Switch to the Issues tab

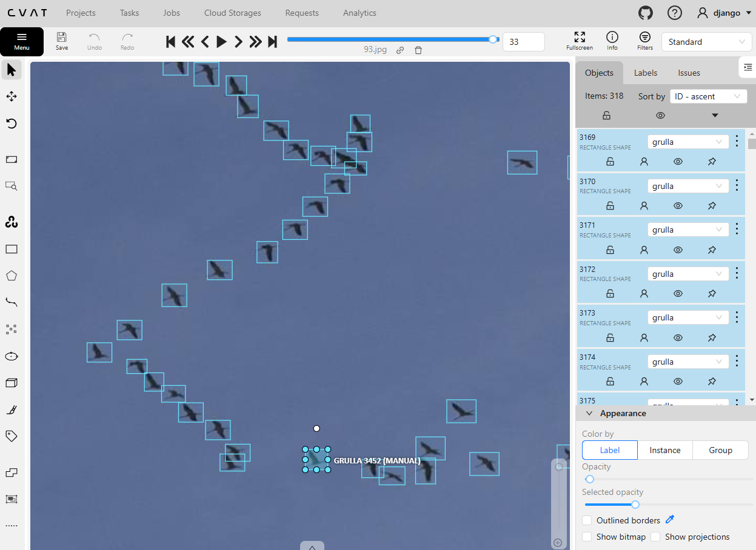689,73
